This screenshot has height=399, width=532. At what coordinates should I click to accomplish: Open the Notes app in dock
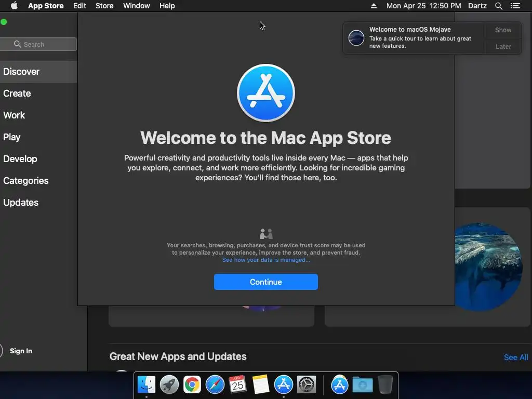261,385
